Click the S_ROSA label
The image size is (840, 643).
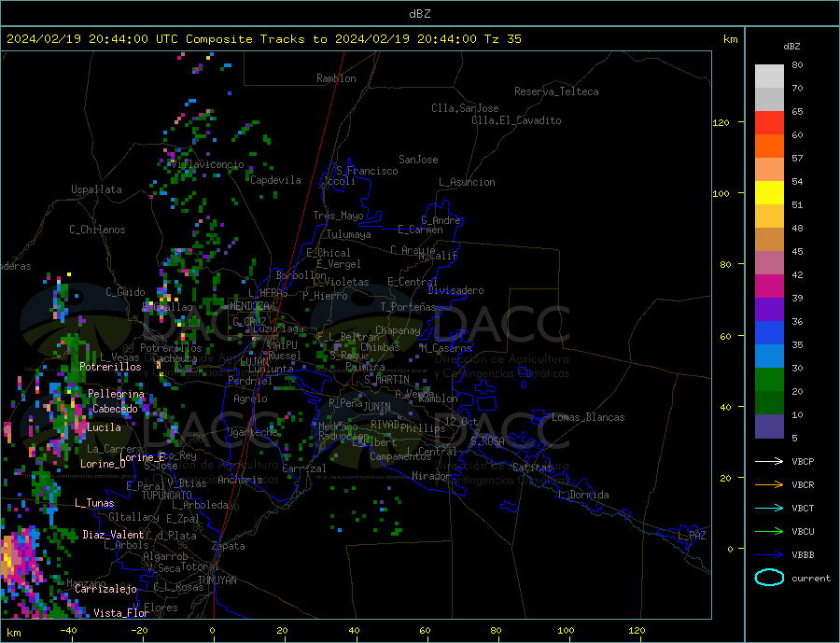point(487,441)
